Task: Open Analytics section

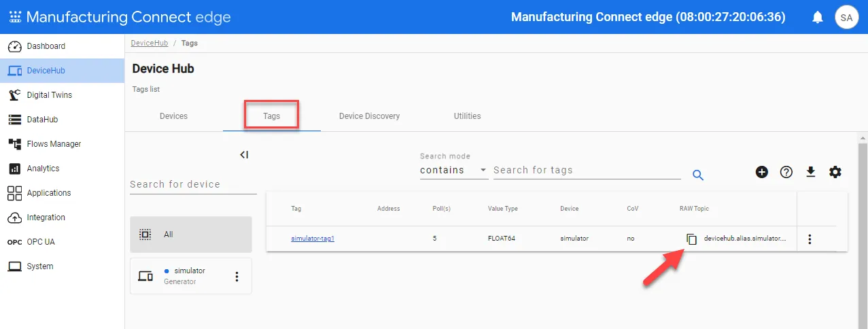Action: [62, 169]
